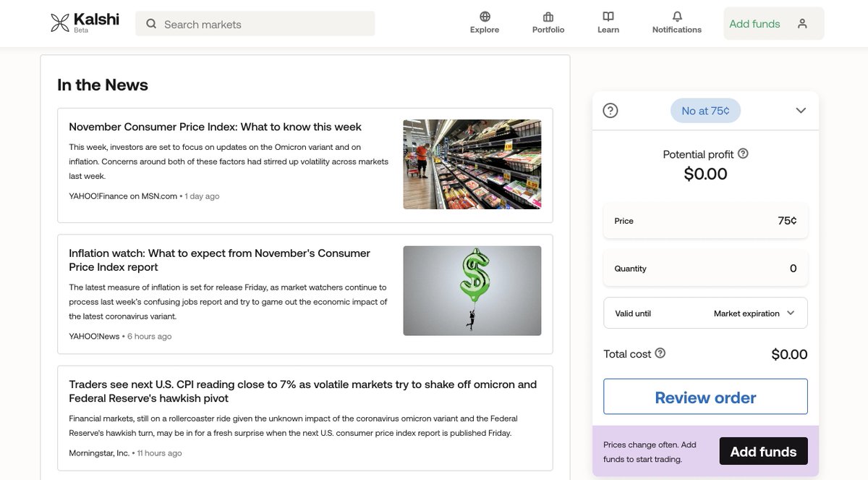The width and height of the screenshot is (868, 480).
Task: Click the YAHOO!News source text
Action: click(x=95, y=336)
